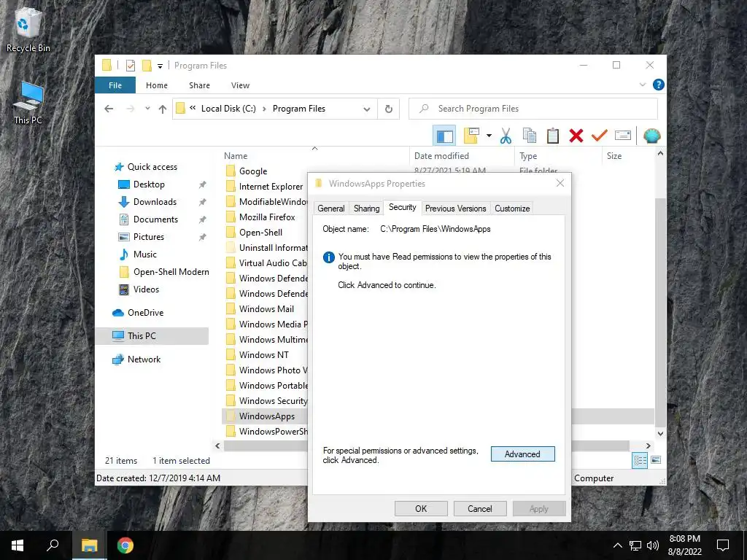747x560 pixels.
Task: Click the Up one level arrow
Action: click(x=163, y=109)
